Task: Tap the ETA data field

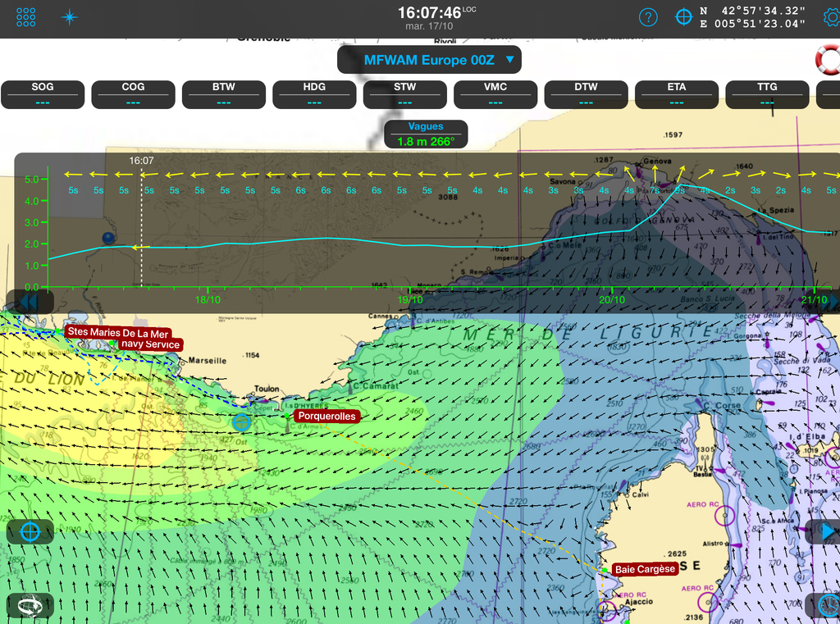Action: coord(676,95)
